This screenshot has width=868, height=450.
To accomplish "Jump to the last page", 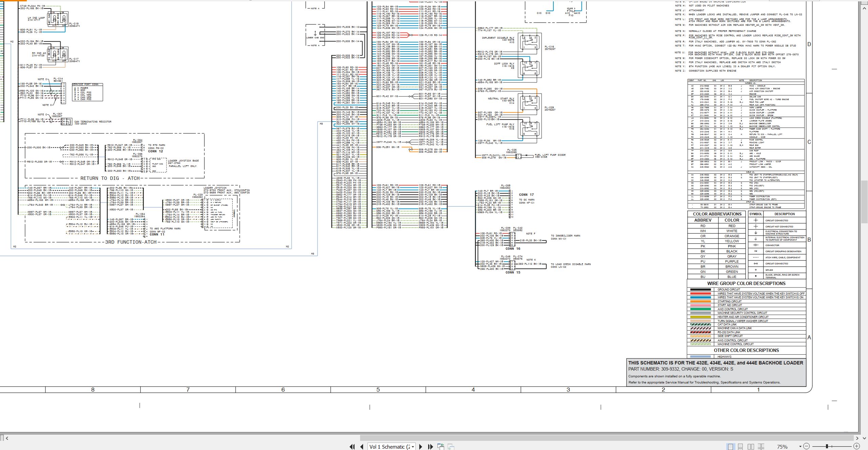I will [x=431, y=447].
